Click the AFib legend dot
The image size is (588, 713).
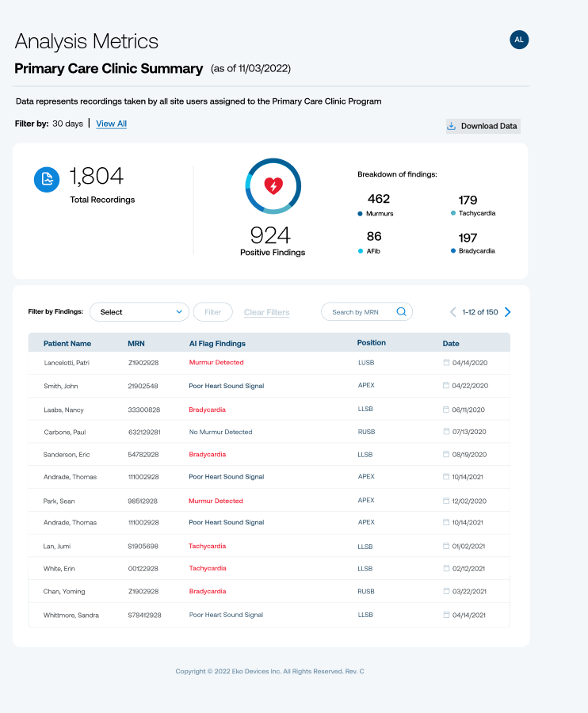pos(361,251)
